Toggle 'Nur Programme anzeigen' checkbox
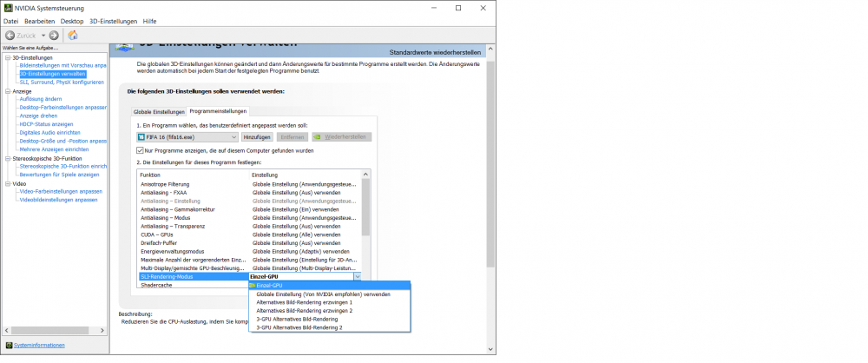The image size is (868, 363). [x=141, y=150]
